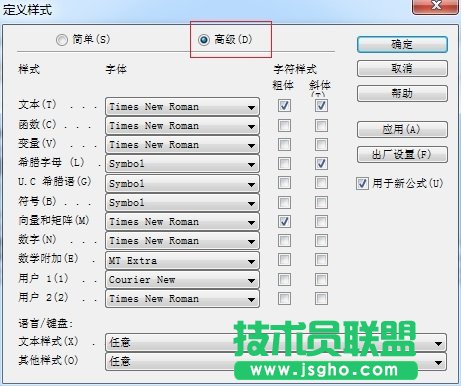Viewport: 461px width, 386px height.
Task: Open font dropdown for 向量和矩阵(M)
Action: coord(182,222)
